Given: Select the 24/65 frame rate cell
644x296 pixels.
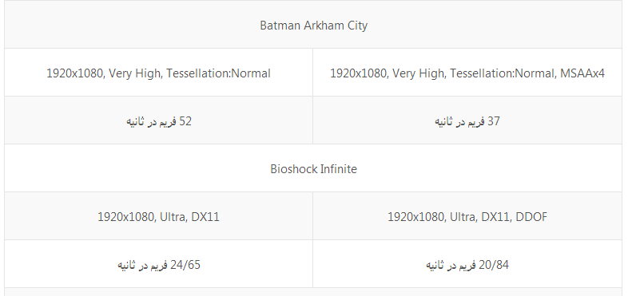Looking at the screenshot, I should tap(158, 264).
